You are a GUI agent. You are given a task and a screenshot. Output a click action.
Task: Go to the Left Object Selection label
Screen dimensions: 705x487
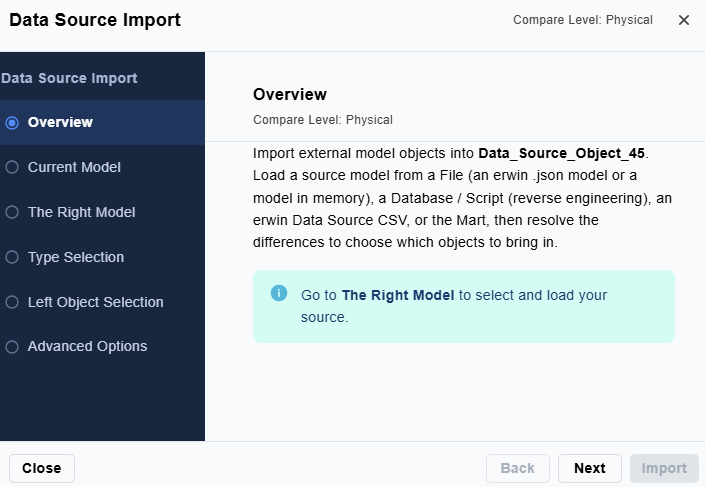pos(95,302)
